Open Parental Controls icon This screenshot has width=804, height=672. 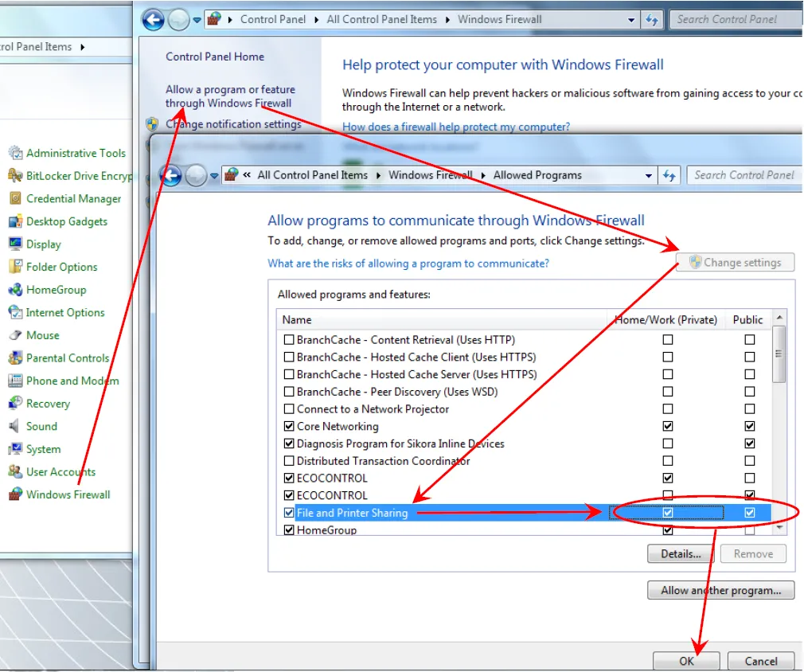tap(15, 357)
